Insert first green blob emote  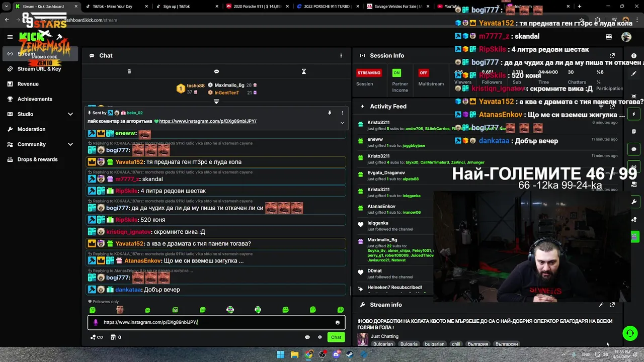pos(92,310)
